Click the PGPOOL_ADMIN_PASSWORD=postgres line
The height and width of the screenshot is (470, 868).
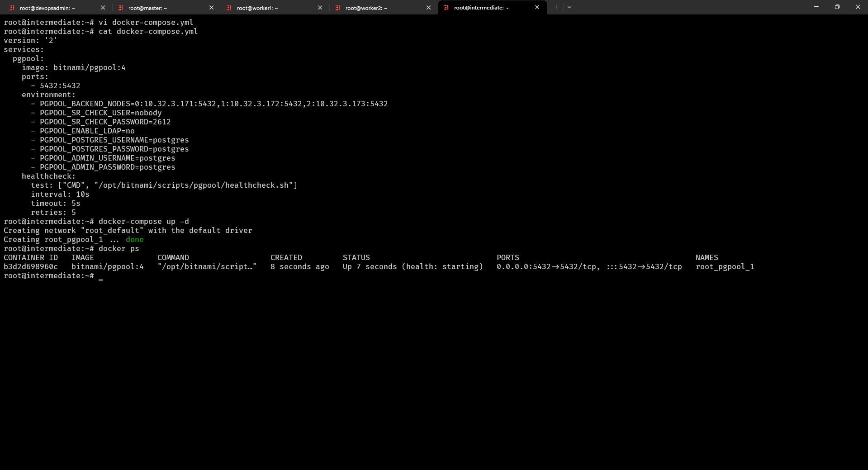tap(103, 167)
